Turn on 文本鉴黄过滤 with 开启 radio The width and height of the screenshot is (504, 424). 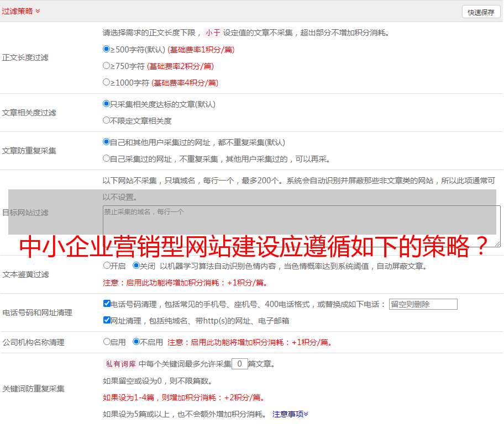pos(107,266)
